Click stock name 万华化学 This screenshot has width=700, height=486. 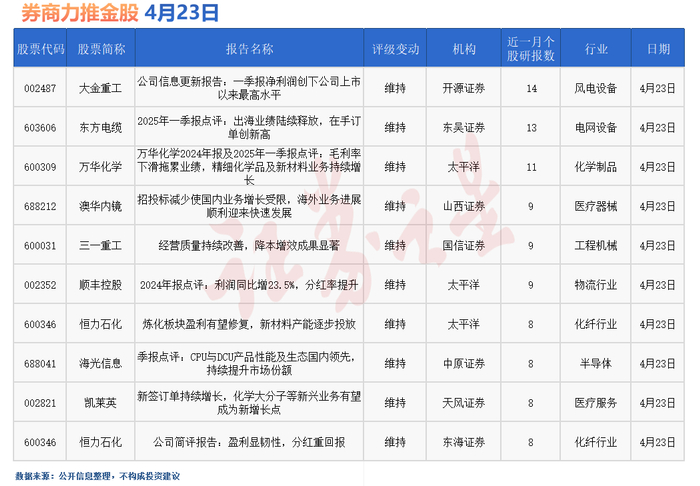100,167
